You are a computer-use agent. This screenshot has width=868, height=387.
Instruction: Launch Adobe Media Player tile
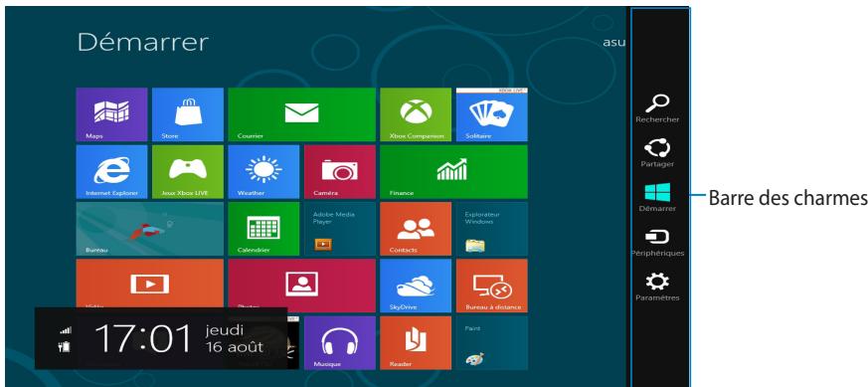(340, 229)
